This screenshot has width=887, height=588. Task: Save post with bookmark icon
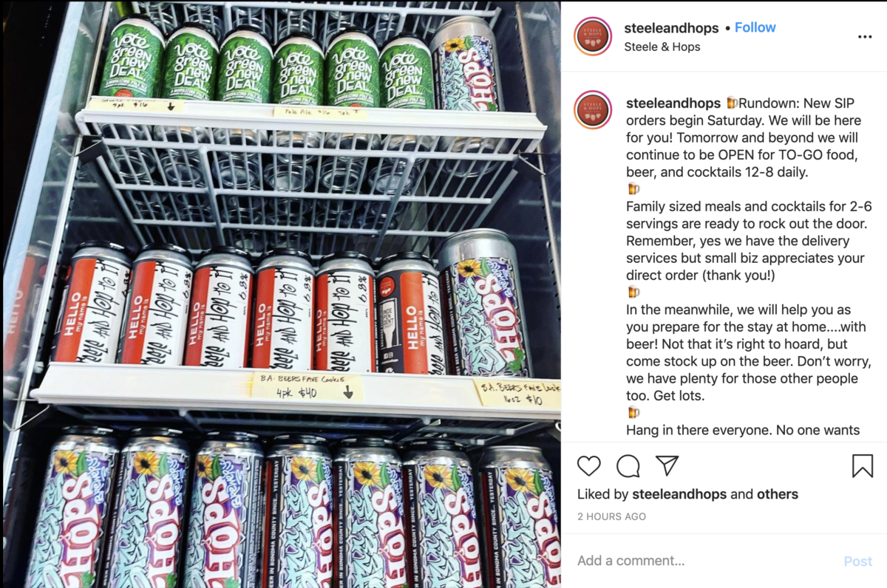(x=863, y=465)
